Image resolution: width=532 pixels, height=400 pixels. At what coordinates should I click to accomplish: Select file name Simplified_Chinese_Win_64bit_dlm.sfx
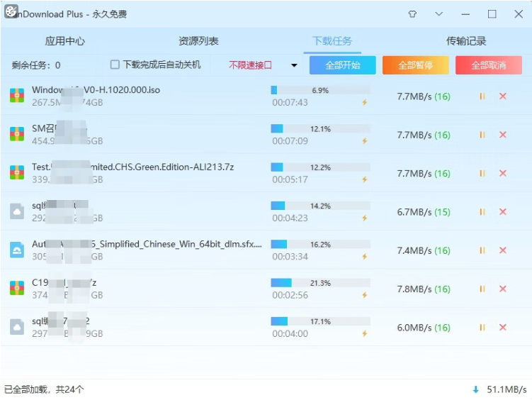click(x=147, y=244)
